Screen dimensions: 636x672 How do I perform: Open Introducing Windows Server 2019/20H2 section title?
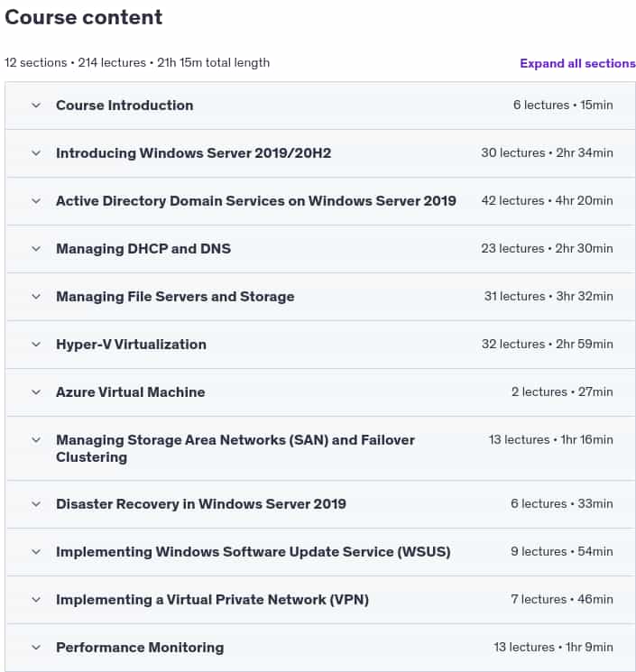point(194,153)
